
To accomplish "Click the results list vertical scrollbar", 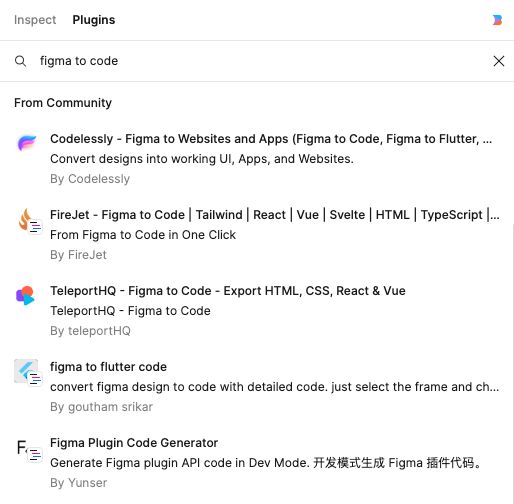I will tap(513, 363).
